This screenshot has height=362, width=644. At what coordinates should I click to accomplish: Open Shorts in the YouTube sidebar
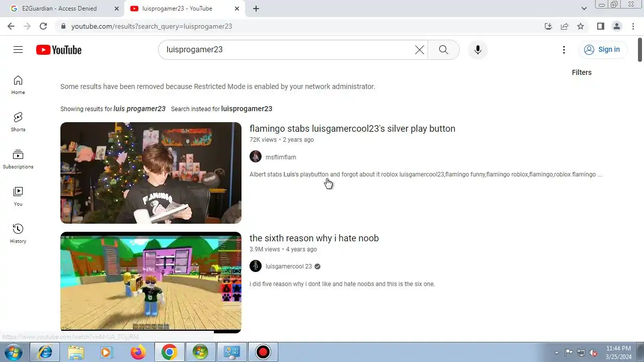coord(18,122)
